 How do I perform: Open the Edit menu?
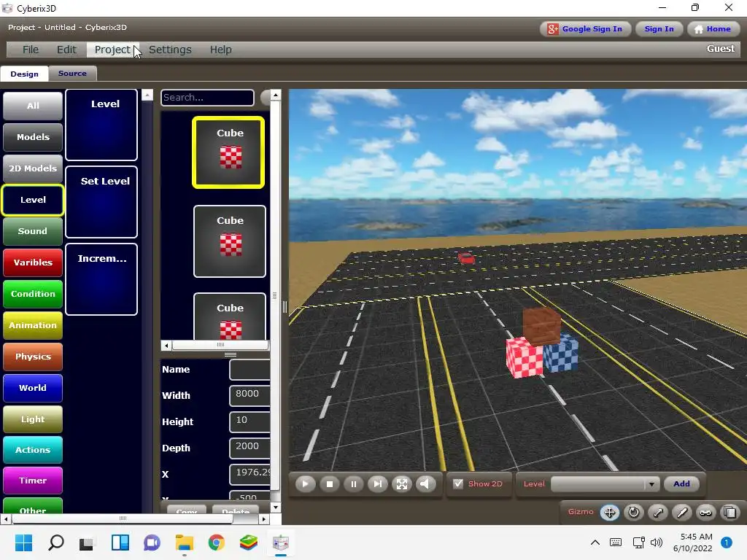coord(66,50)
